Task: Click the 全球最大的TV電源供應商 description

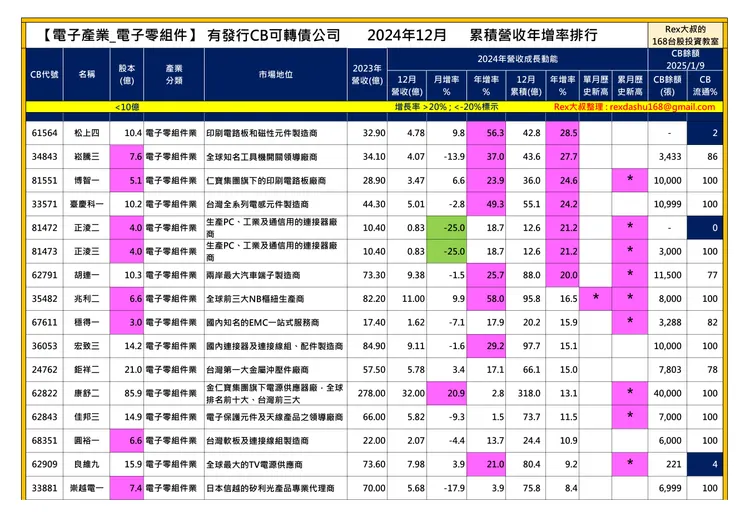Action: 254,464
